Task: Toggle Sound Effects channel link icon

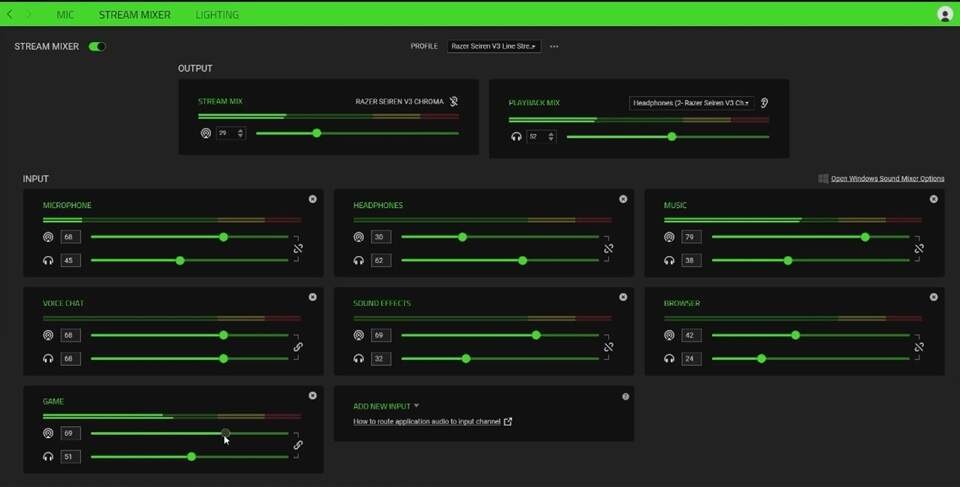Action: click(609, 347)
